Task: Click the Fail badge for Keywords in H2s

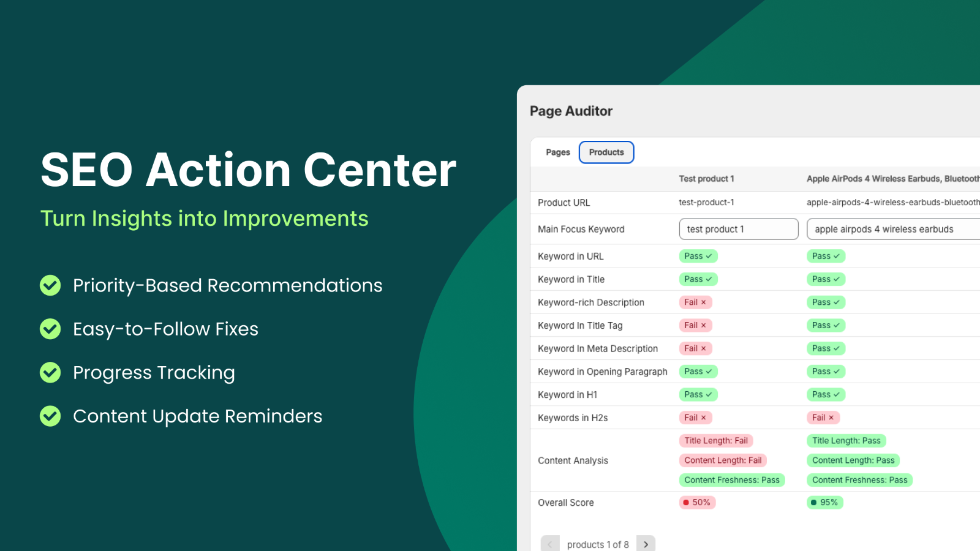Action: pos(695,417)
